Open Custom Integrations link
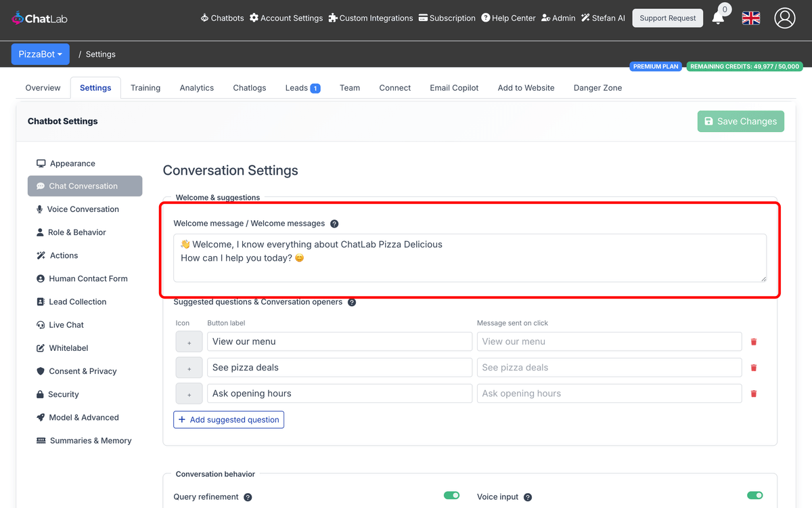The height and width of the screenshot is (508, 812). (x=371, y=18)
